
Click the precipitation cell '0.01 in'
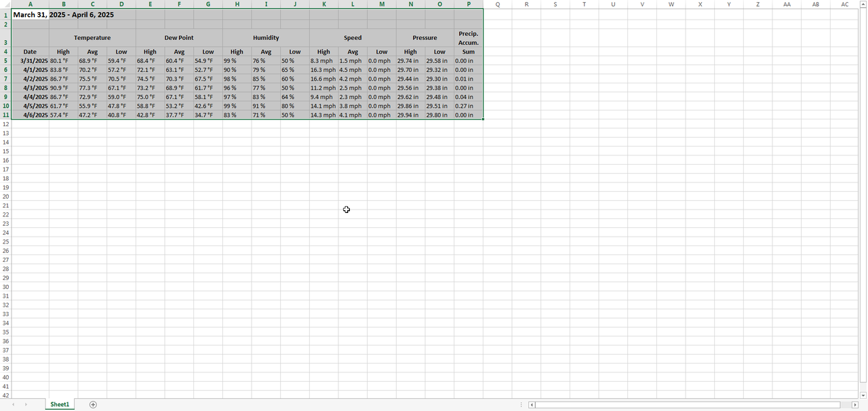tap(469, 79)
